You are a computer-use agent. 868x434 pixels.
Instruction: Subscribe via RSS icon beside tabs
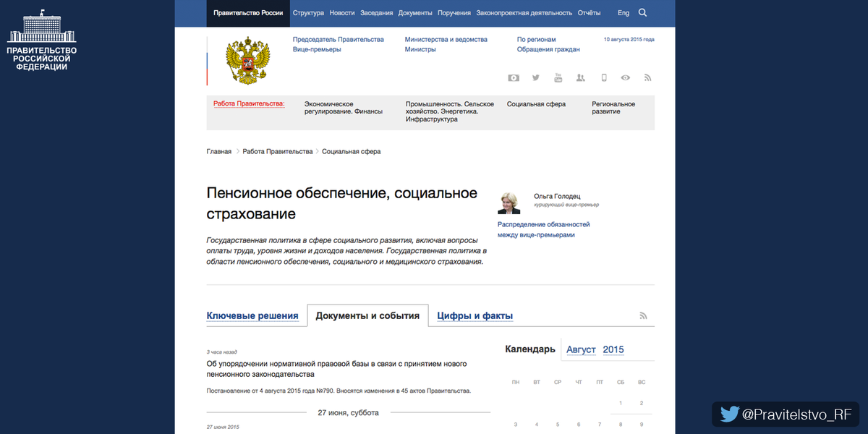coord(643,316)
